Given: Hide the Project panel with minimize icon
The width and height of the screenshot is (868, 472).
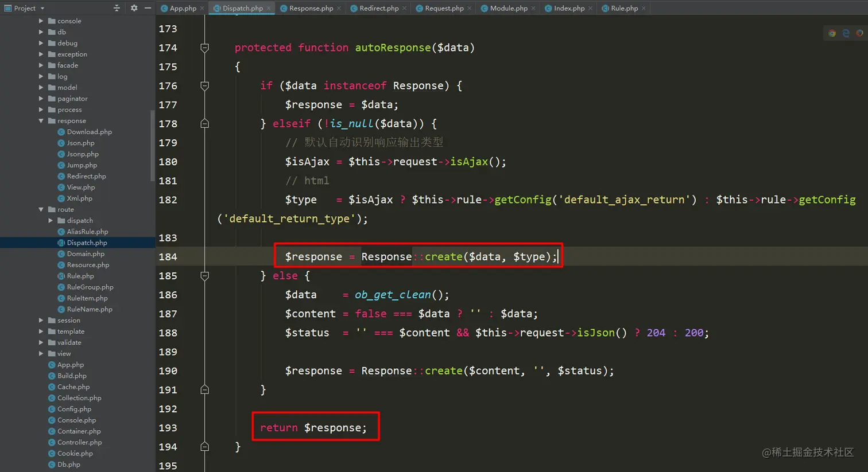Looking at the screenshot, I should (x=148, y=8).
